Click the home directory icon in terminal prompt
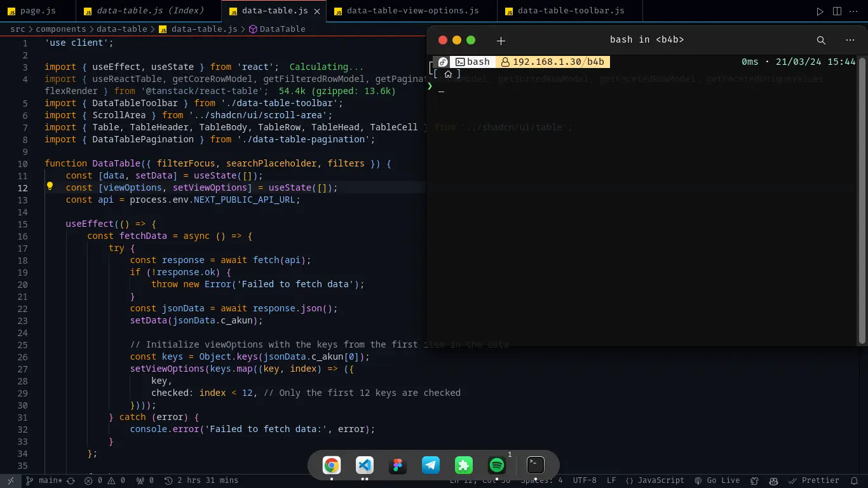The height and width of the screenshot is (488, 868). 448,74
